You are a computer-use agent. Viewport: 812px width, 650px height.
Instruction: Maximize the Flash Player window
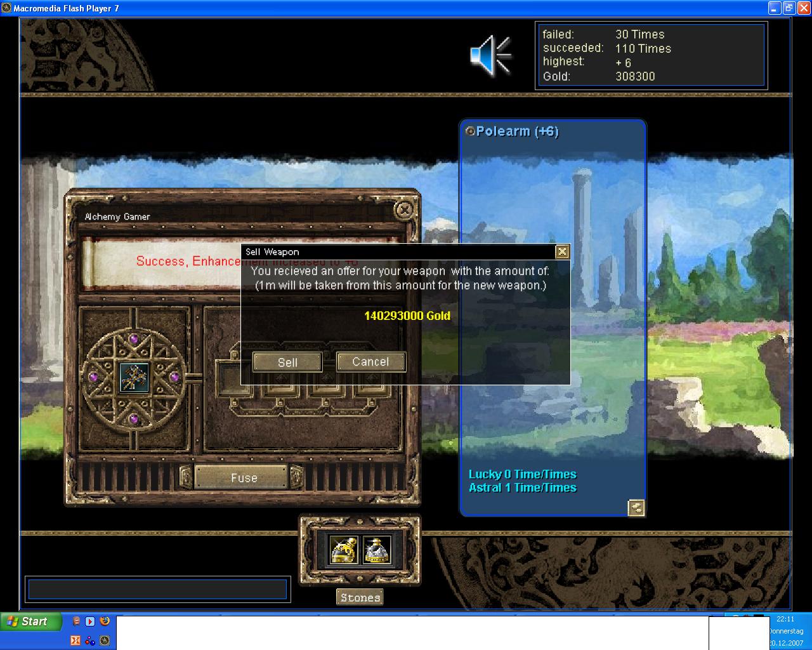(x=789, y=8)
